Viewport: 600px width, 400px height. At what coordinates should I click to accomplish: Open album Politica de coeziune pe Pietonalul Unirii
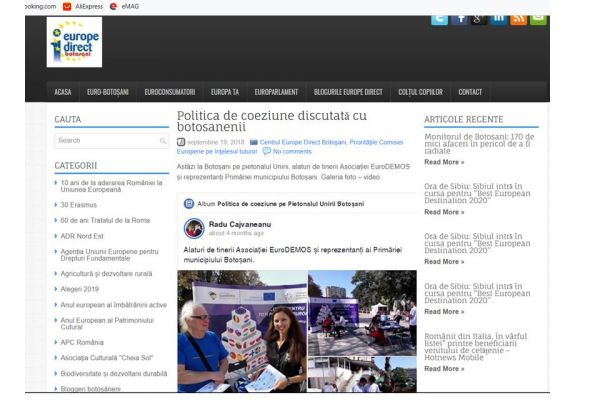click(x=291, y=204)
